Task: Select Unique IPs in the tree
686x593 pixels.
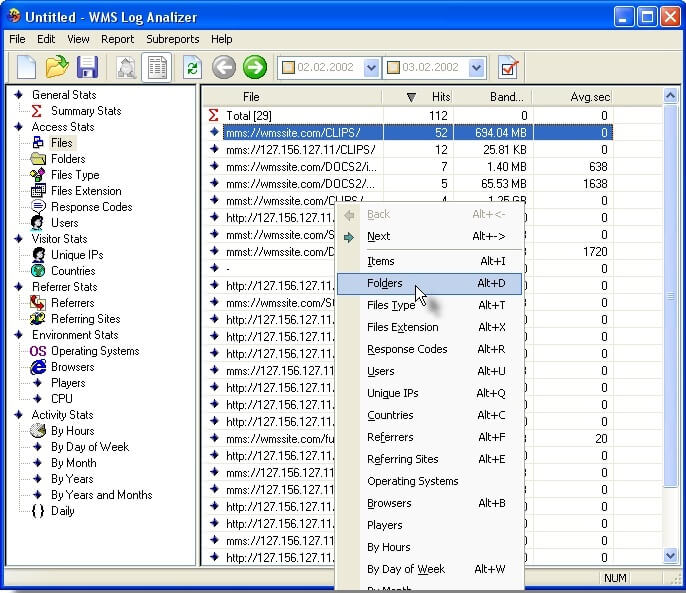Action: (x=77, y=255)
